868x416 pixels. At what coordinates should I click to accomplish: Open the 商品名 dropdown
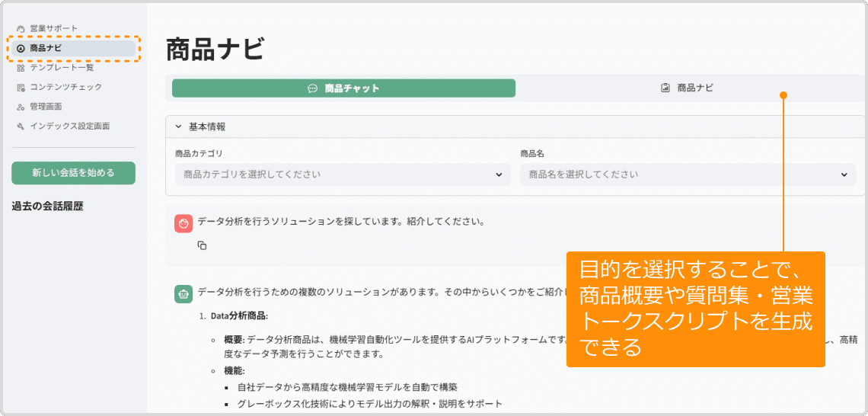tap(688, 174)
